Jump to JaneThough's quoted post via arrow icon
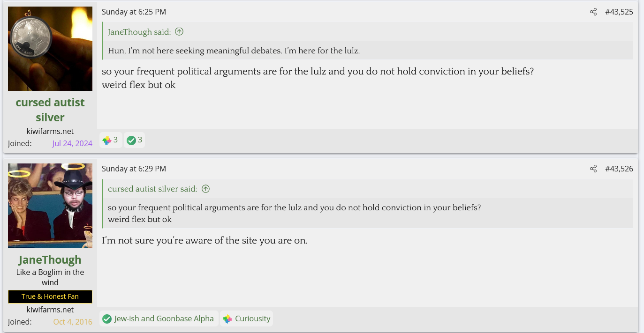 click(x=179, y=32)
